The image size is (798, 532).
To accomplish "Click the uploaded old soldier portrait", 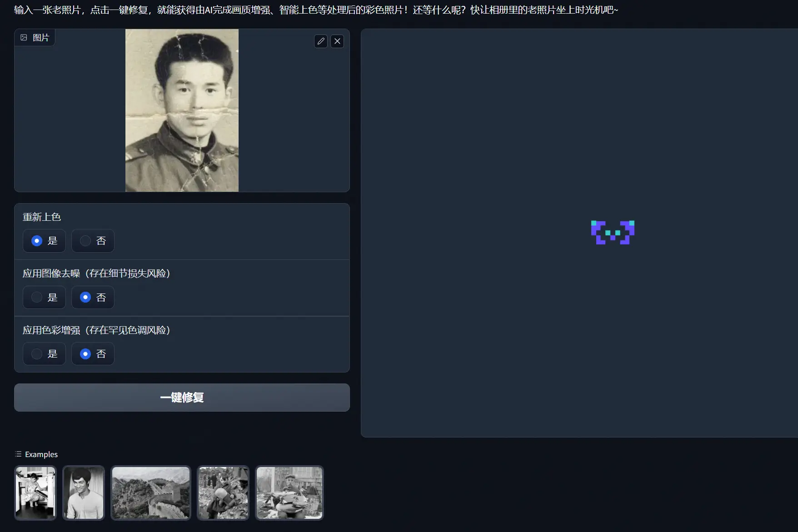I will coord(182,110).
